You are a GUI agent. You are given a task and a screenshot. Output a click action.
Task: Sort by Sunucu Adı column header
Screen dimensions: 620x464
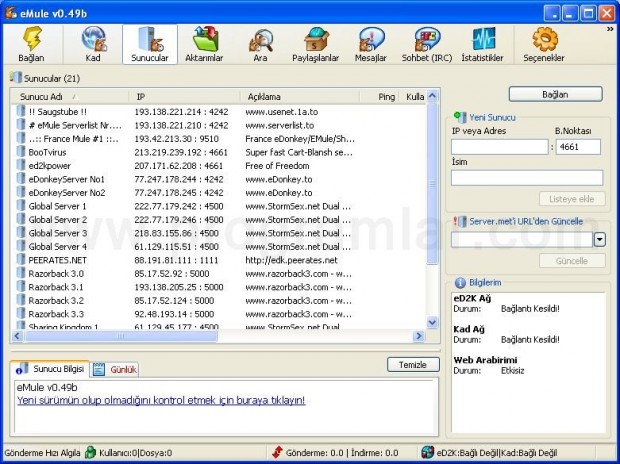(x=69, y=97)
